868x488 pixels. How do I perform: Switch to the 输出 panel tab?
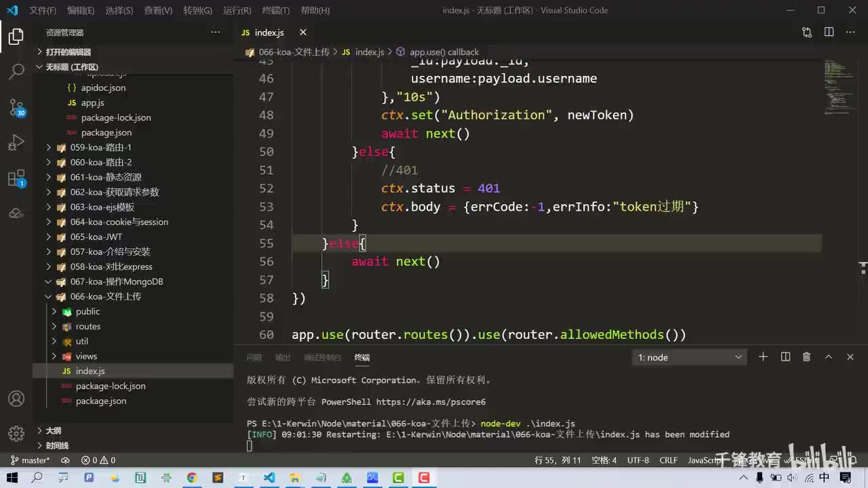tap(283, 357)
